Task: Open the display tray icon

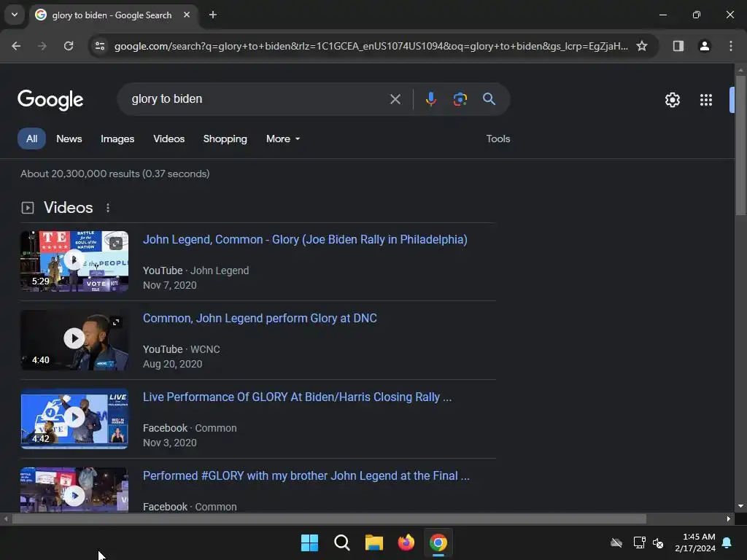Action: [x=639, y=542]
